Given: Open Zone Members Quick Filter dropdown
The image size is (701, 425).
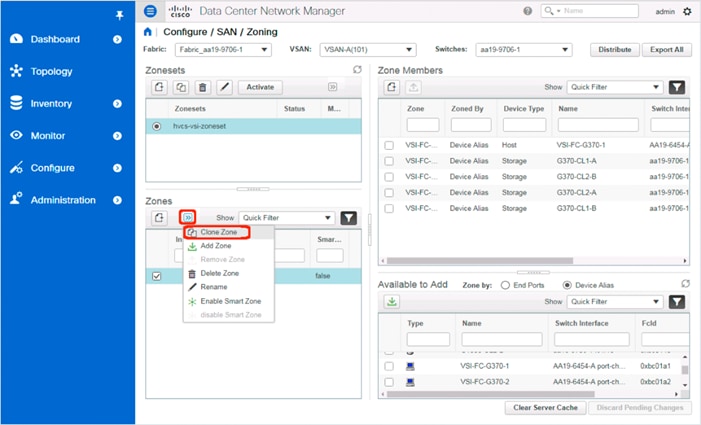Looking at the screenshot, I should 615,87.
